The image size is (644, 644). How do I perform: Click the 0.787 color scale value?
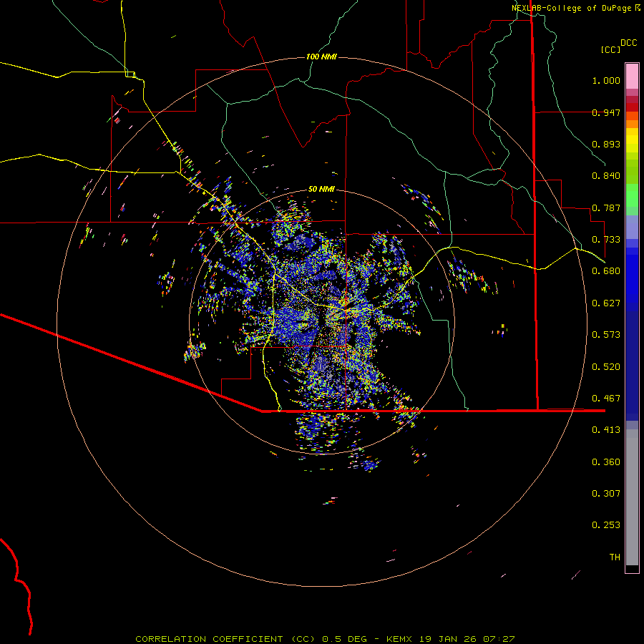[x=606, y=208]
